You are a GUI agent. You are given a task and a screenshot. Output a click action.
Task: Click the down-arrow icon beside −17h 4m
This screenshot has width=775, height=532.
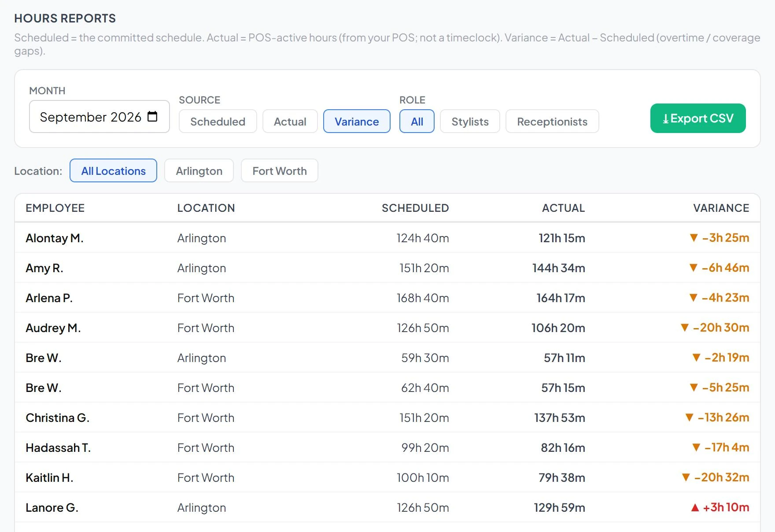[x=696, y=447]
